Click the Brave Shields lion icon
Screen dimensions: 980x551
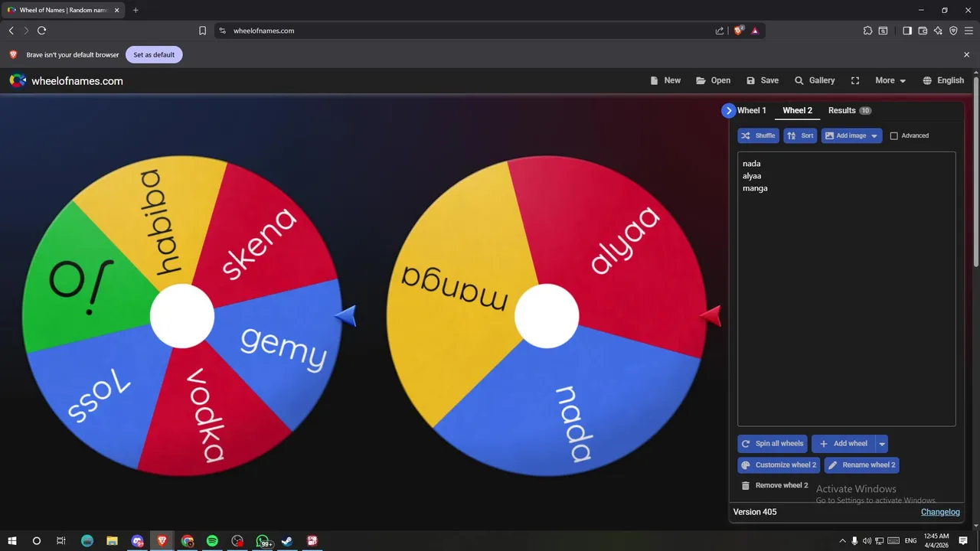point(738,31)
